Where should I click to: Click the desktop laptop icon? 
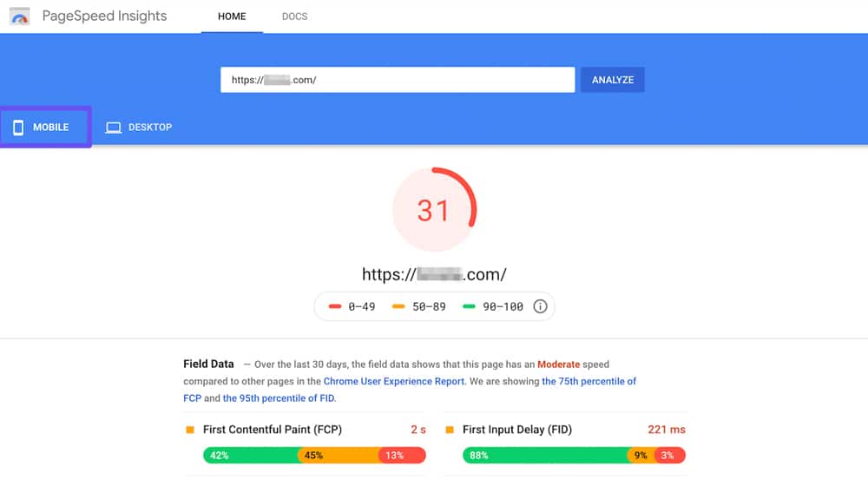click(x=113, y=128)
